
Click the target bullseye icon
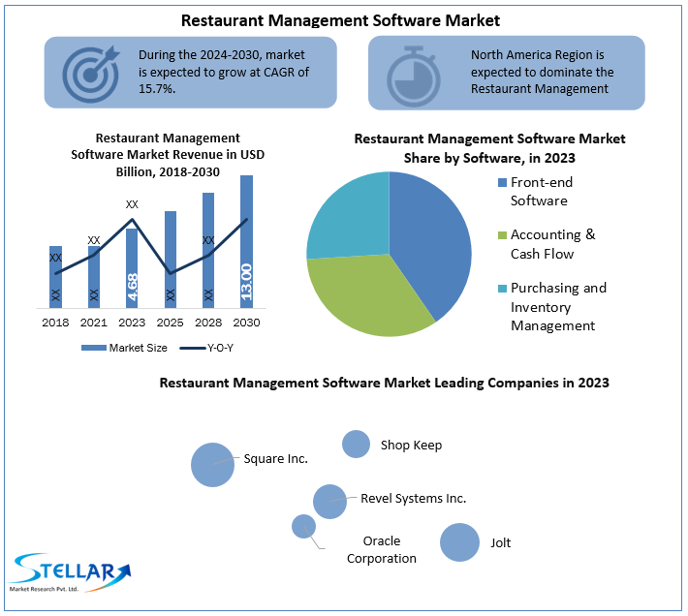pyautogui.click(x=91, y=74)
